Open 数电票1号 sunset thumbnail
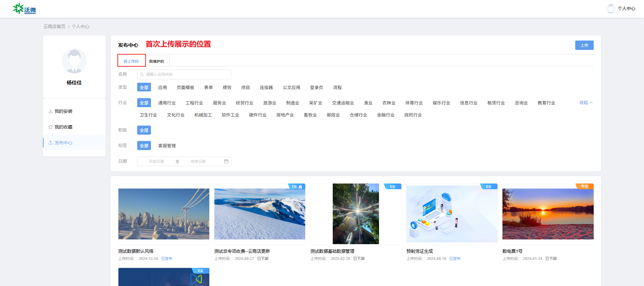The image size is (644, 286). point(548,214)
